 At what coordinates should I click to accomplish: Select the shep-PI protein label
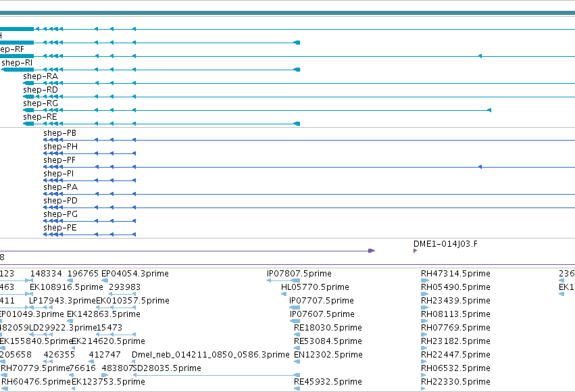58,174
